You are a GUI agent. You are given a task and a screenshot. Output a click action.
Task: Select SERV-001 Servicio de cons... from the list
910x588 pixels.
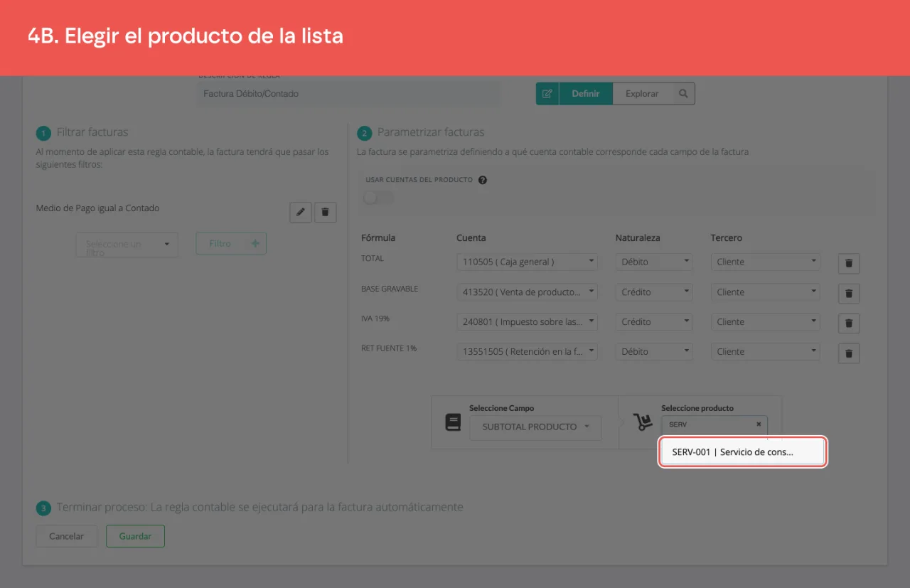[743, 451]
